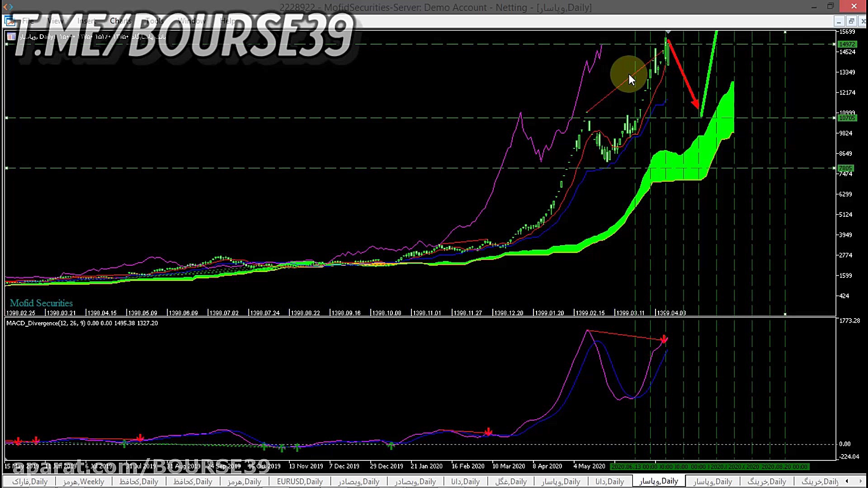Open the Charts menu
This screenshot has height=488, width=868.
(120, 21)
